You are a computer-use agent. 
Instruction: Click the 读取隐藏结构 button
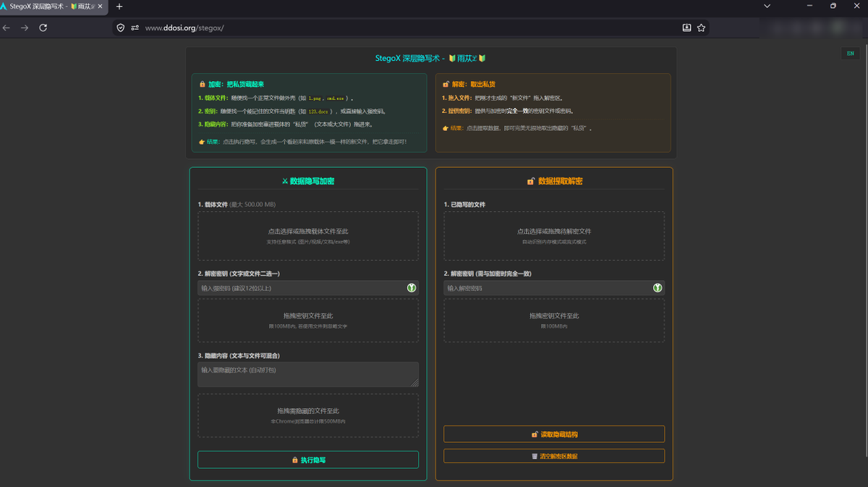click(x=554, y=434)
